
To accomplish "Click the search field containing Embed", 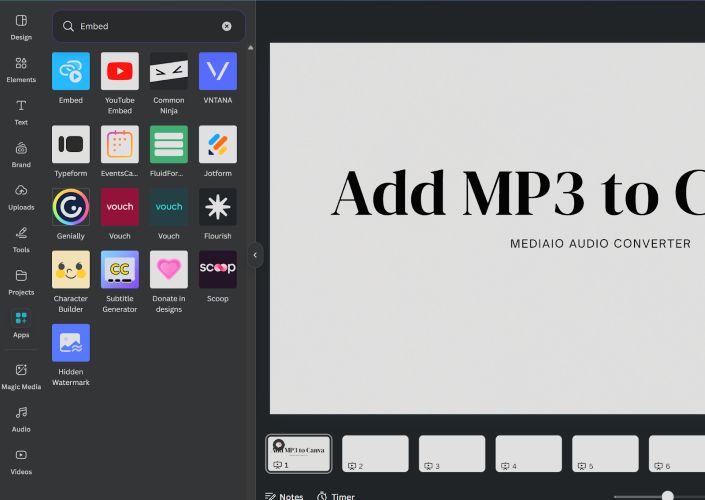I will pyautogui.click(x=149, y=26).
